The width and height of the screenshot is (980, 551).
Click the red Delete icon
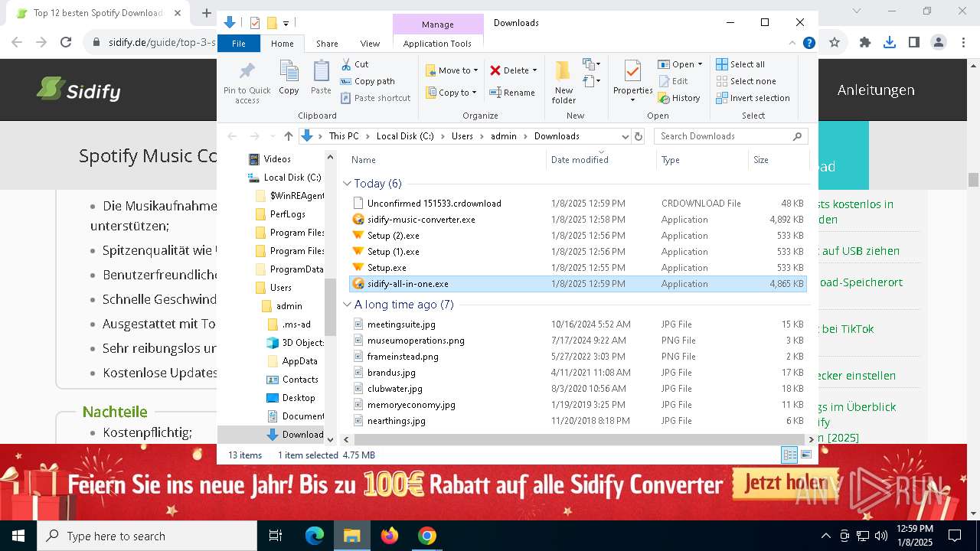point(495,70)
